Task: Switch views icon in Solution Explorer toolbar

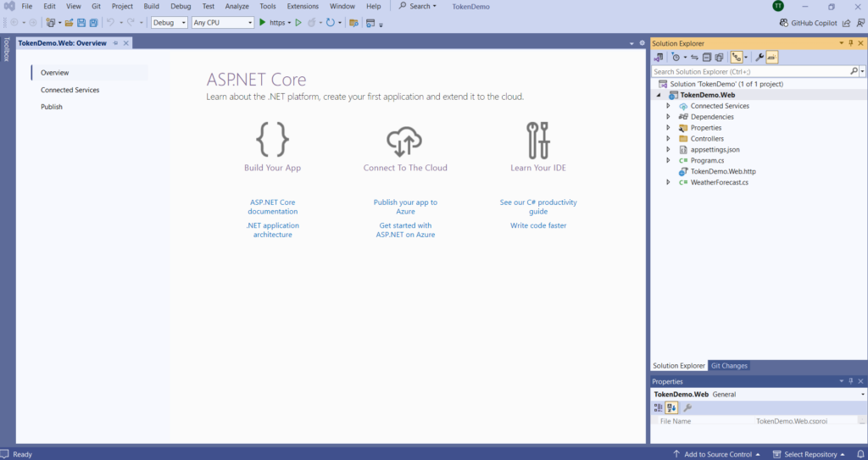Action: 658,57
